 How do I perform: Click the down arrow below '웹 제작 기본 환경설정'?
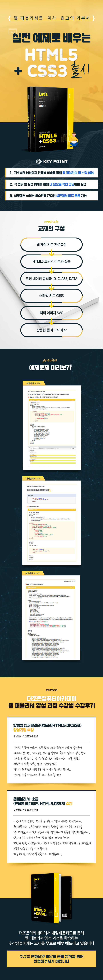coord(51,253)
